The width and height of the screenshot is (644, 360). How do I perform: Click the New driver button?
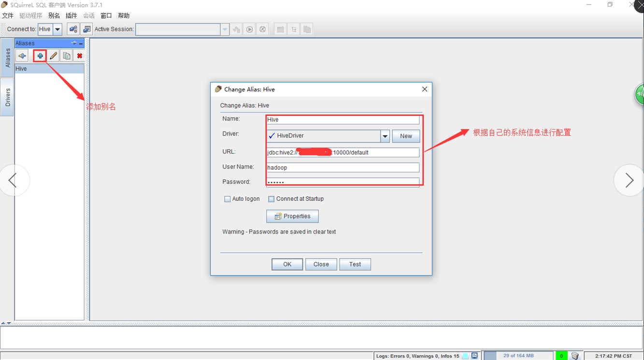tap(406, 136)
